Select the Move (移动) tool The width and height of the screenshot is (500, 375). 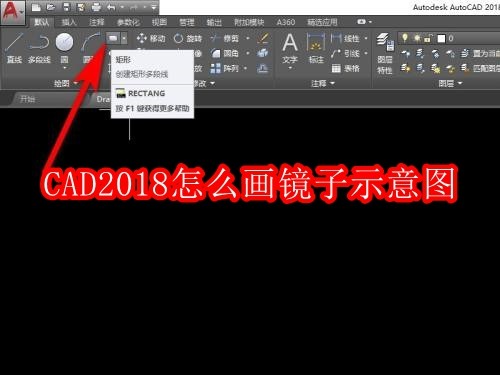point(151,39)
